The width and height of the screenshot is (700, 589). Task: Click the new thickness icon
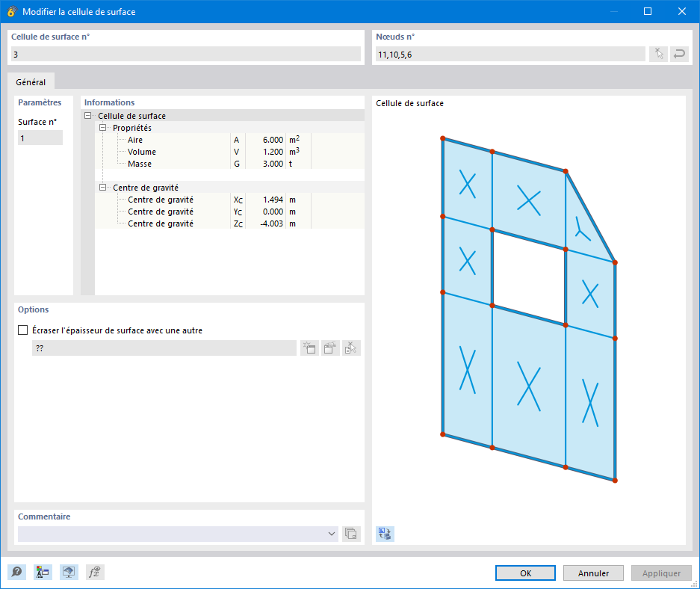point(309,348)
